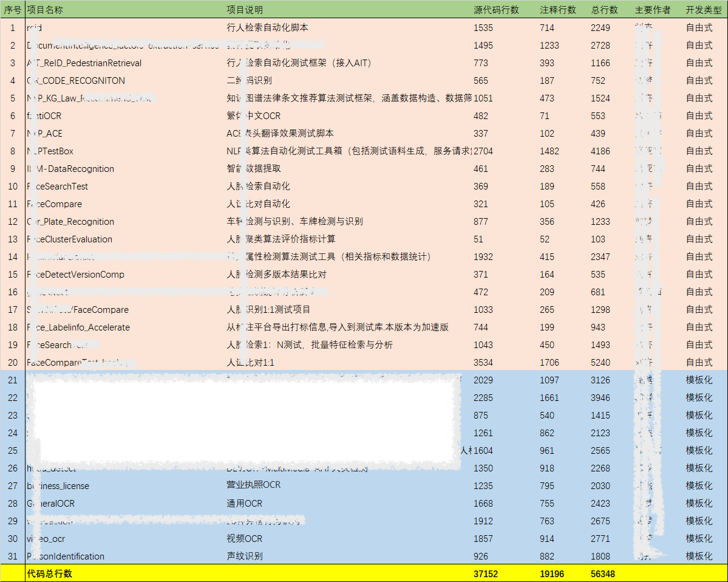Click source lines value 51
The image size is (728, 582).
coord(478,240)
